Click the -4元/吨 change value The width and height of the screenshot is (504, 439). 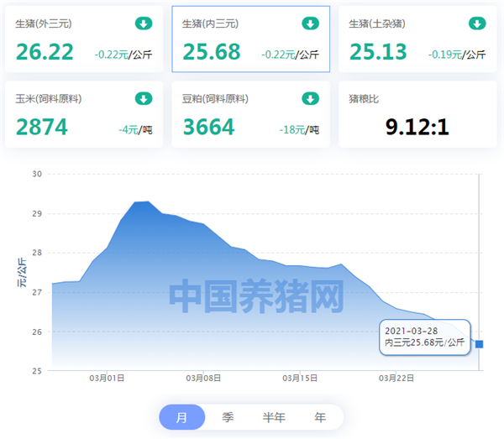coord(135,130)
